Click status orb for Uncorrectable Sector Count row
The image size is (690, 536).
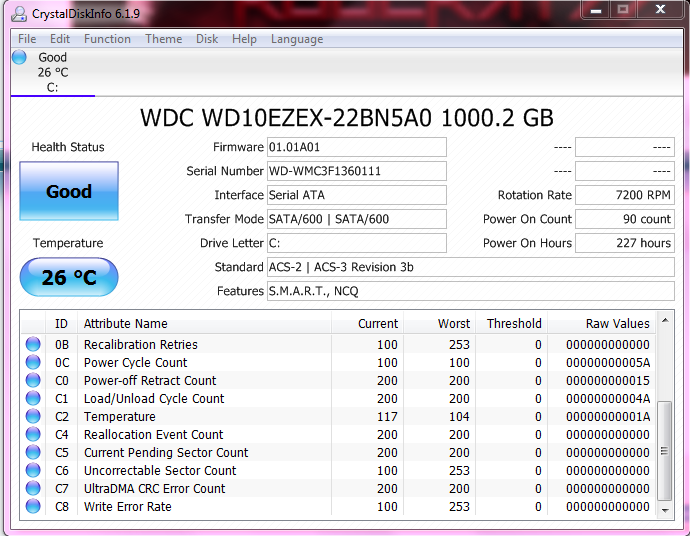[33, 470]
